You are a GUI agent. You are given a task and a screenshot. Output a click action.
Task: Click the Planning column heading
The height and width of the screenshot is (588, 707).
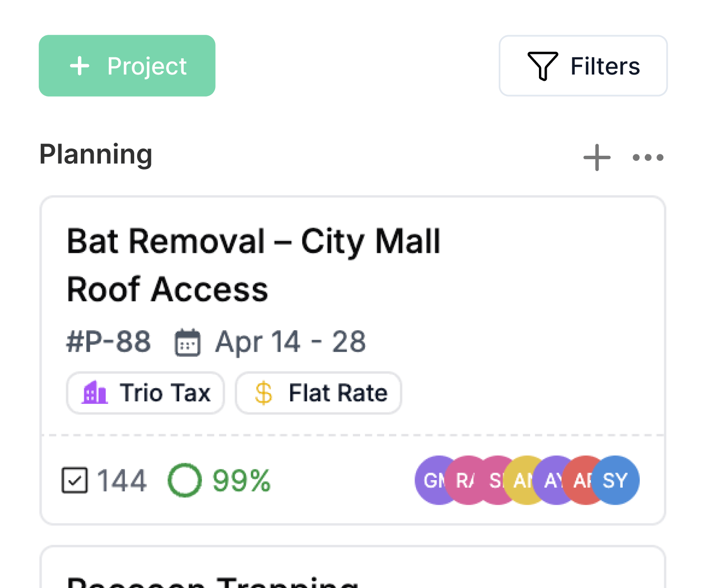pos(96,154)
